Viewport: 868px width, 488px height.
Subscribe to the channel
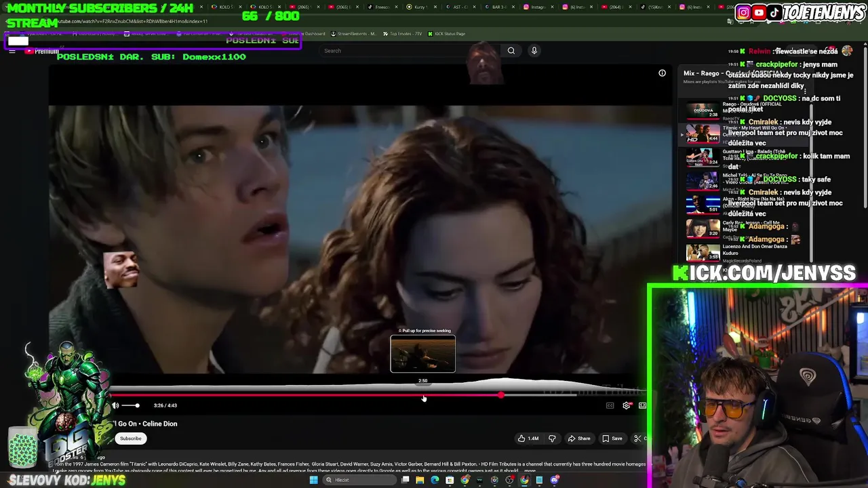[131, 439]
